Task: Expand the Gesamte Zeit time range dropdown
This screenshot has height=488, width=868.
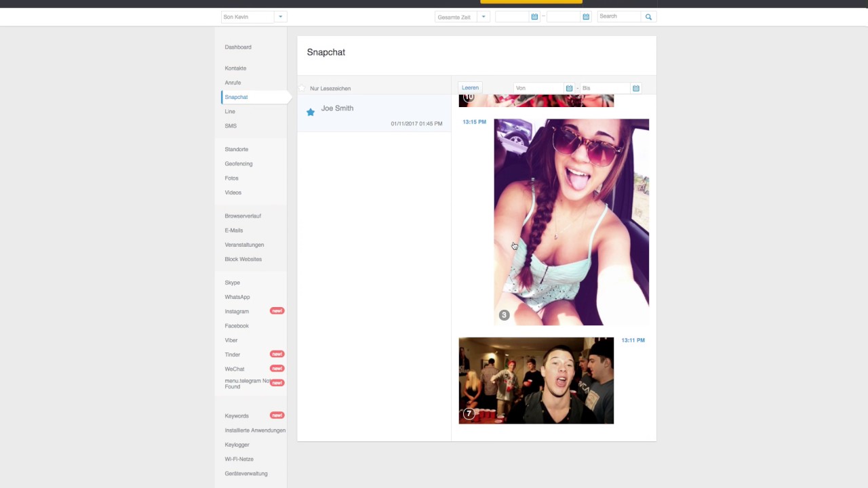Action: click(484, 17)
